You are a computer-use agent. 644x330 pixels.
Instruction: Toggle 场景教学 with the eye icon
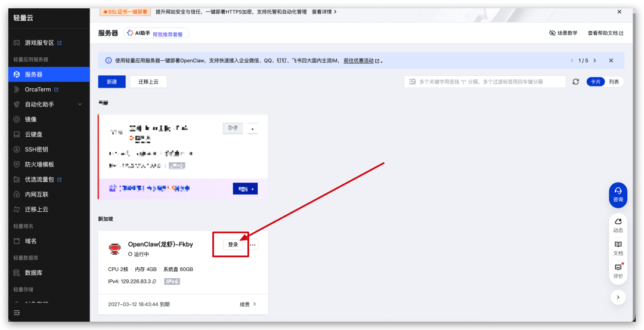tap(563, 33)
